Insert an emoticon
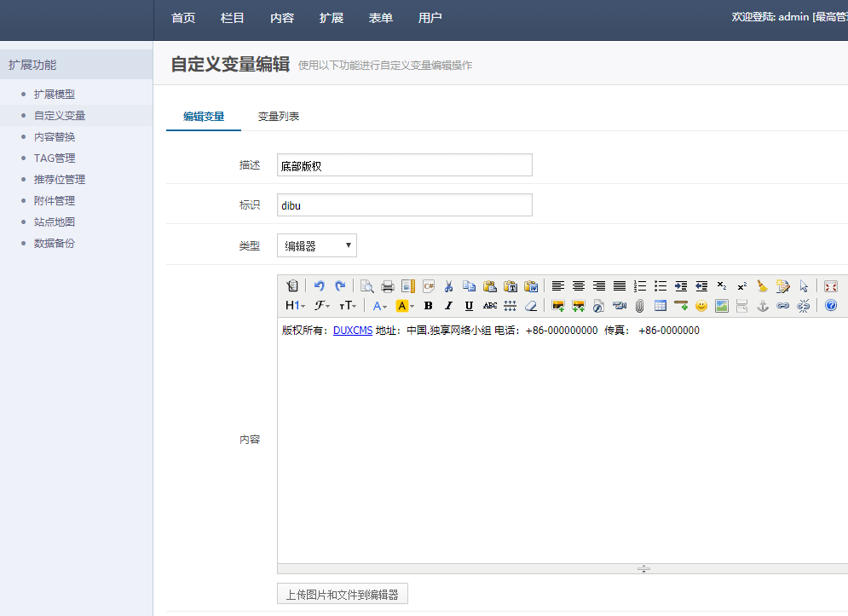This screenshot has height=616, width=848. click(701, 306)
